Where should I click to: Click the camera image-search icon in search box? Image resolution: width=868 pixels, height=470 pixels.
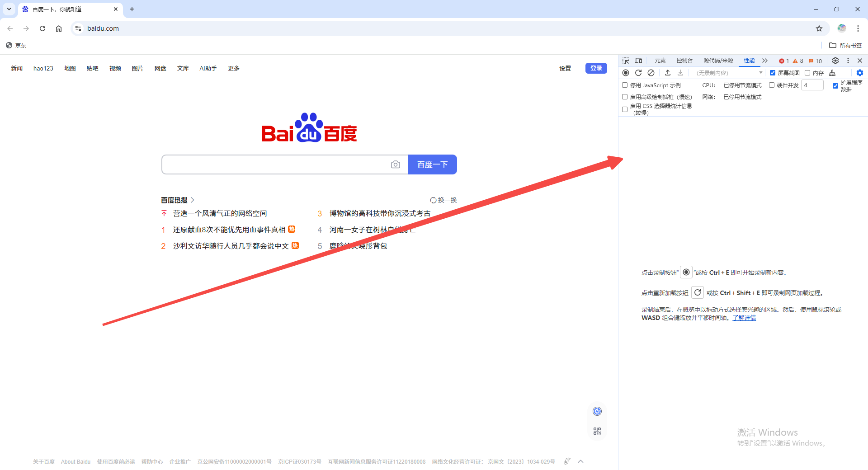click(396, 164)
